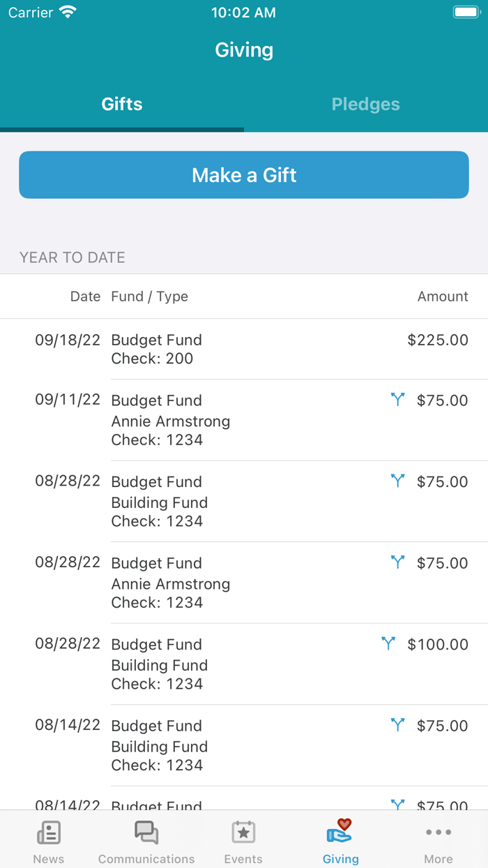Tap the Date column header
This screenshot has width=488, height=868.
[85, 297]
